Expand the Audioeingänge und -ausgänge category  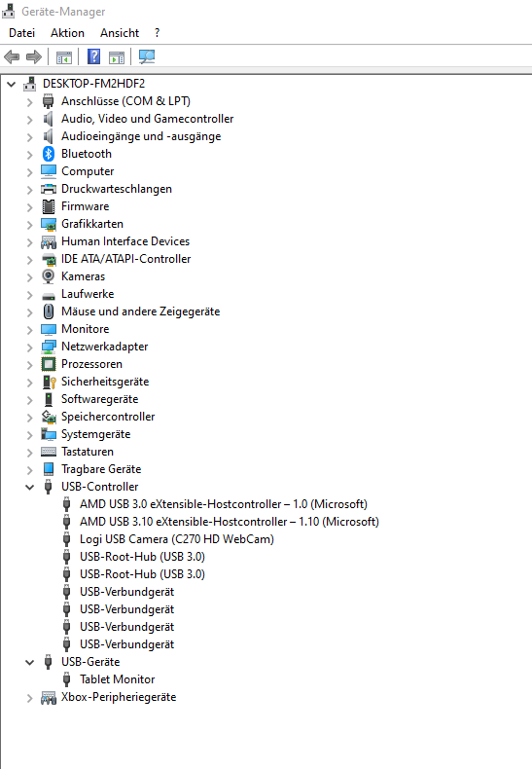click(30, 137)
